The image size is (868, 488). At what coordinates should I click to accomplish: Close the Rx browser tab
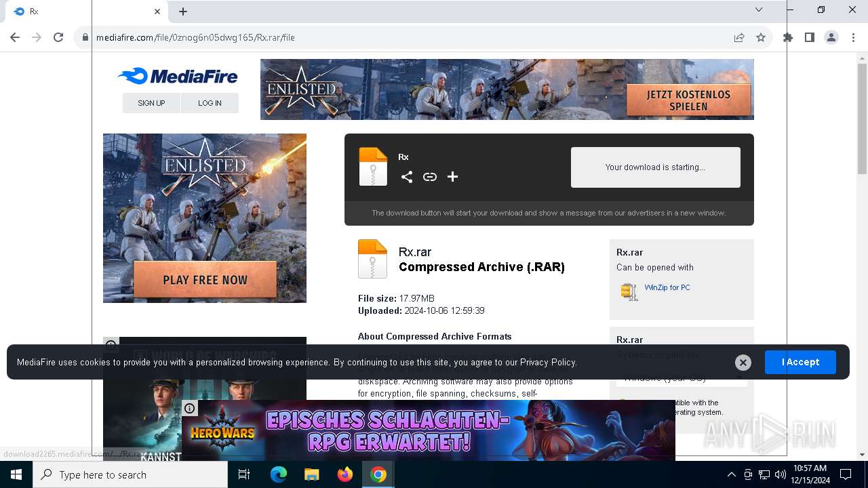click(157, 12)
